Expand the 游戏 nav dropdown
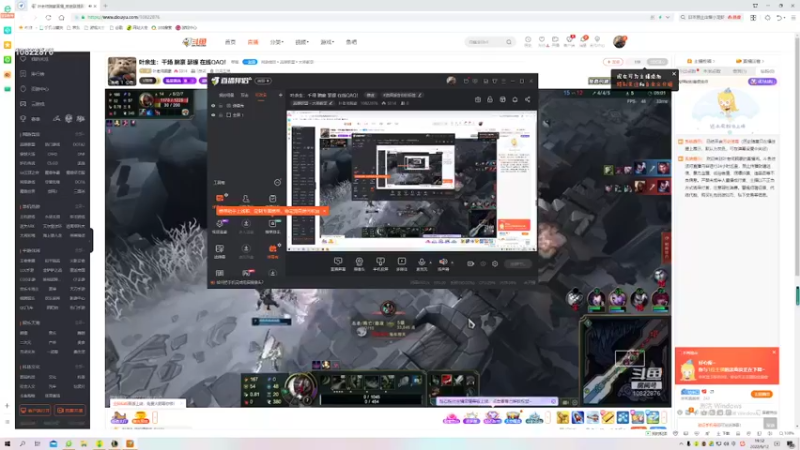Screen dimensions: 800x450 click(x=327, y=42)
